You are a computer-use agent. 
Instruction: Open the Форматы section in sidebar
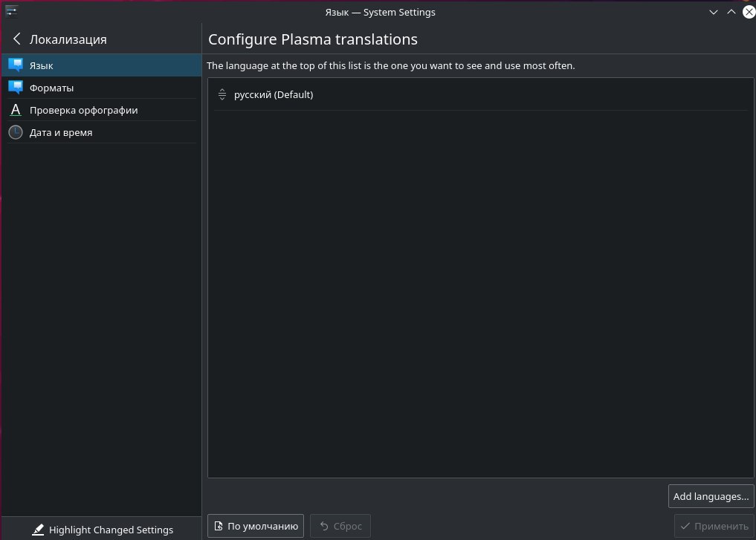(102, 88)
